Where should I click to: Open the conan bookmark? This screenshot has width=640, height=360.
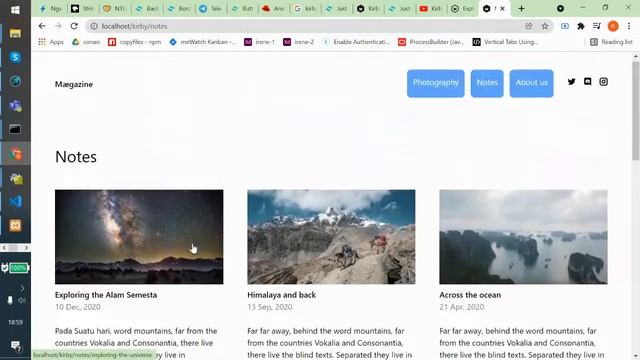click(86, 42)
